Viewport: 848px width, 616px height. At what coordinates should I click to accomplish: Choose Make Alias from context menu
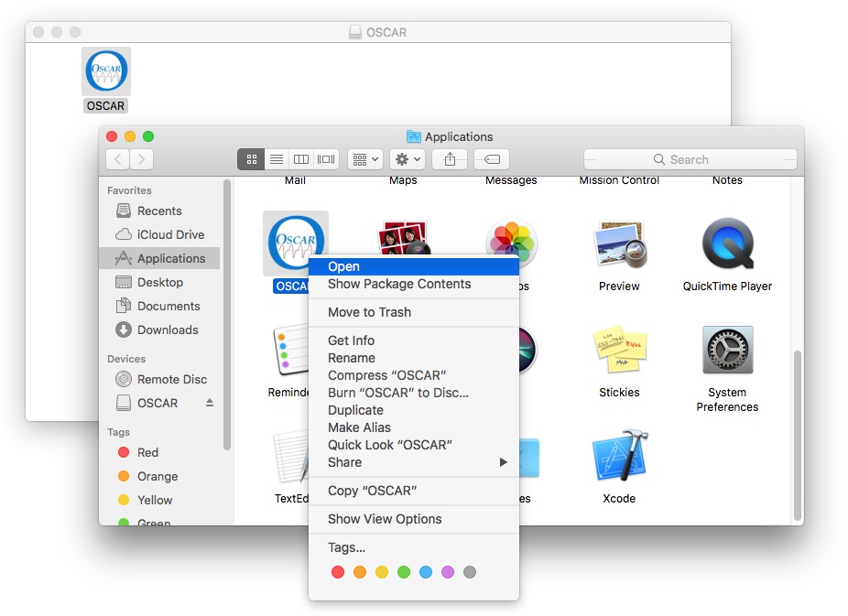tap(414, 427)
